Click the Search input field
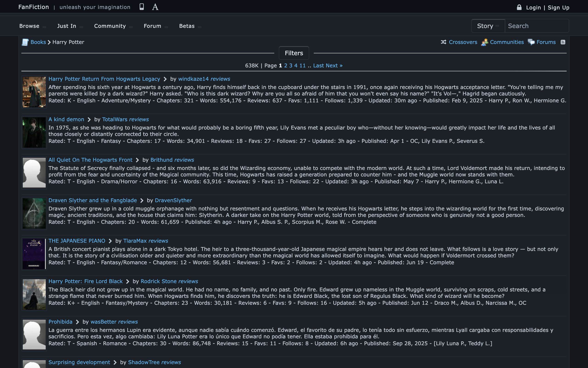Viewport: 588px width, 368px height. (x=537, y=26)
